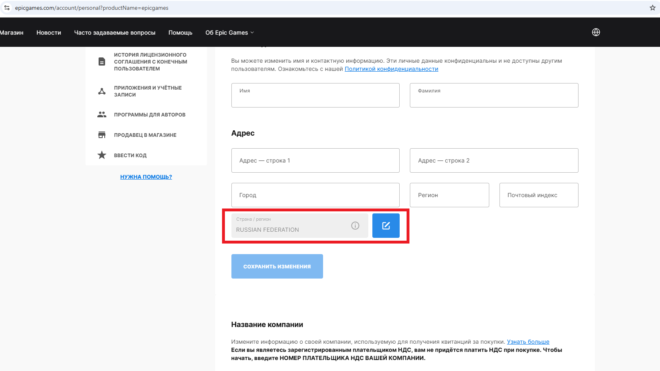Click the creator programs people icon
The width and height of the screenshot is (660, 371).
pos(102,115)
